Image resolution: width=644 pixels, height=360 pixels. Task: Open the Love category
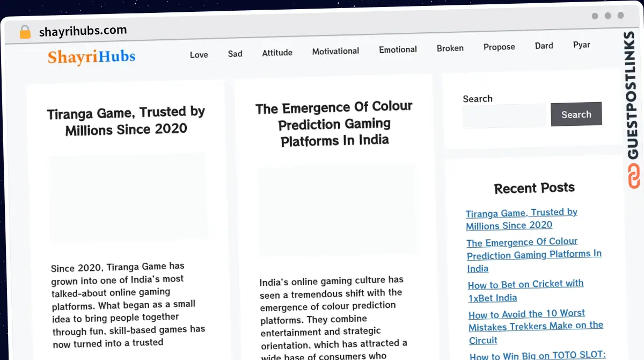click(x=199, y=54)
